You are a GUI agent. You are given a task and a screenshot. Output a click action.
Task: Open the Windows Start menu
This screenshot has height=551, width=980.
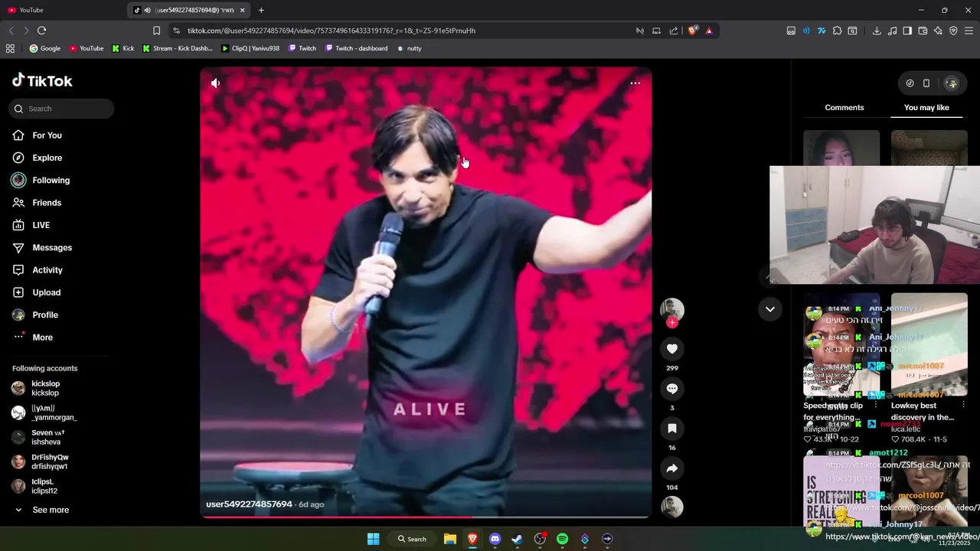coord(373,539)
